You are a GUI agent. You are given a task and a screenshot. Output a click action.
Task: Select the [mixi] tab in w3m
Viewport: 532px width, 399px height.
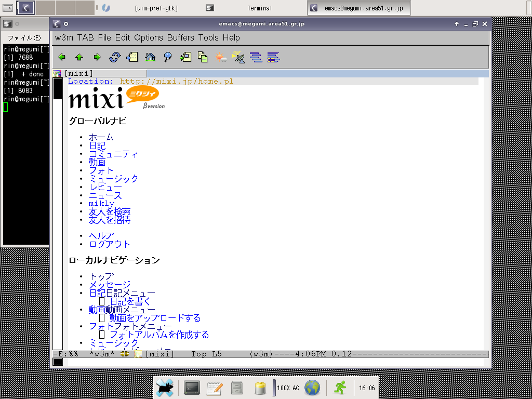[x=78, y=74]
